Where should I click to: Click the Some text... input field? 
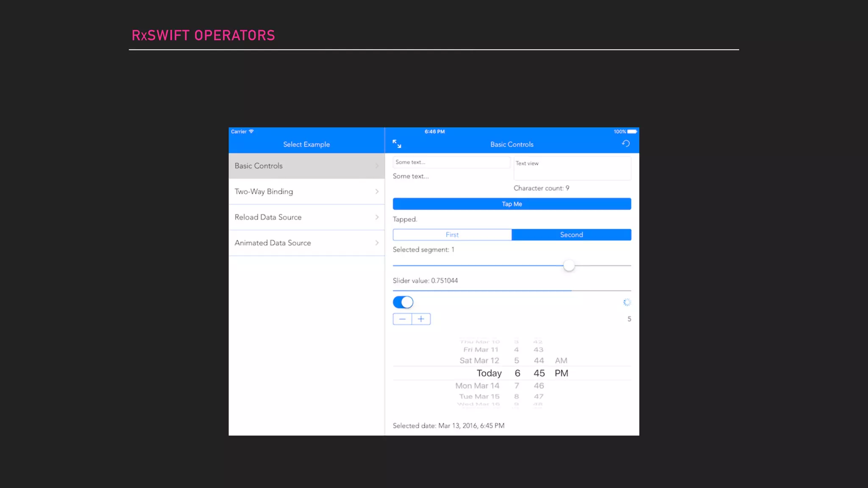[451, 162]
